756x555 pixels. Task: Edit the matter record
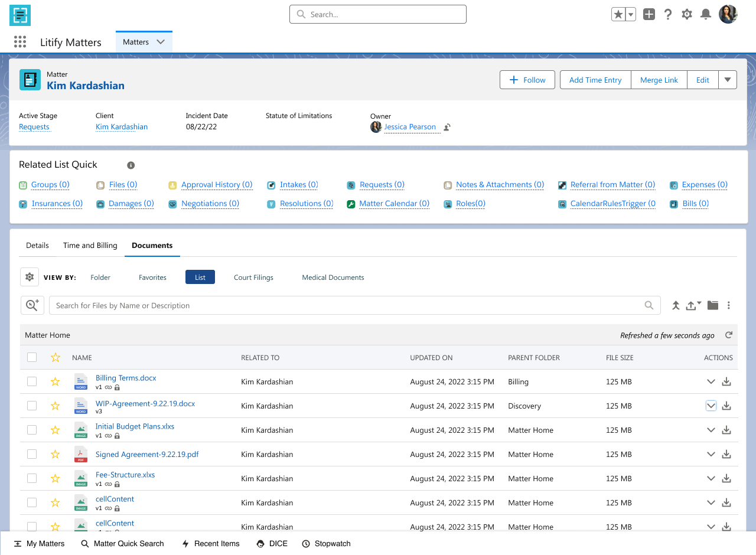703,80
